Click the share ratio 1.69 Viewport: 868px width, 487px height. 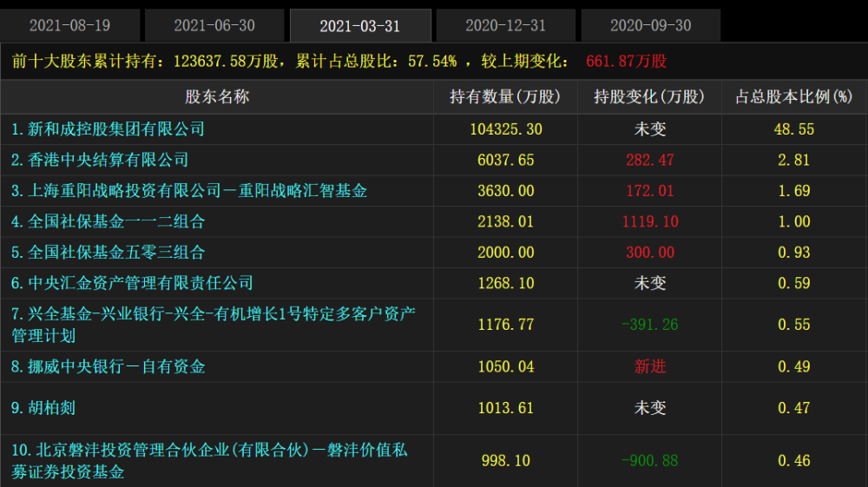(x=794, y=191)
